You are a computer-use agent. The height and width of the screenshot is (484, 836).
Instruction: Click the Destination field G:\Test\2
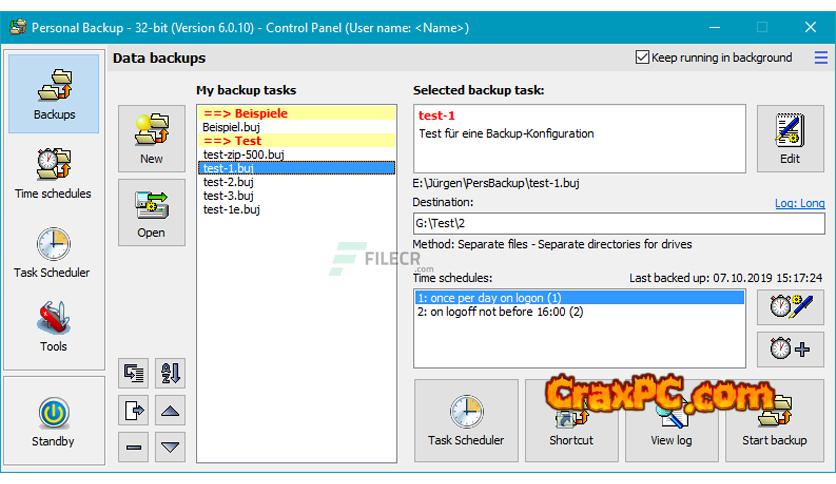619,223
